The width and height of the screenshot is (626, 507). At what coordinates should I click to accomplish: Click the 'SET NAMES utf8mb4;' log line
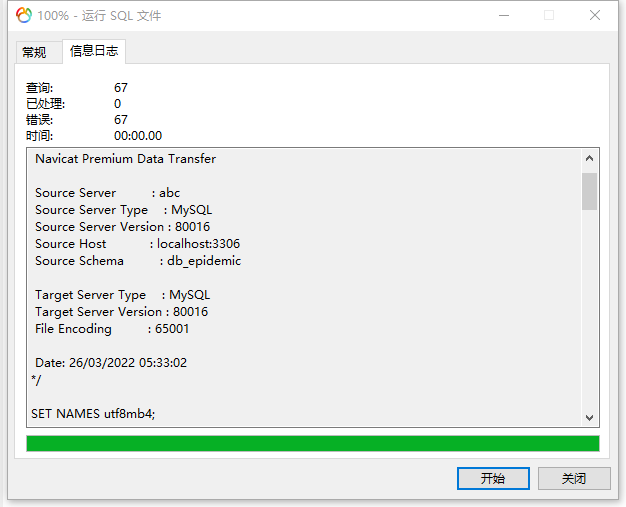pos(93,414)
